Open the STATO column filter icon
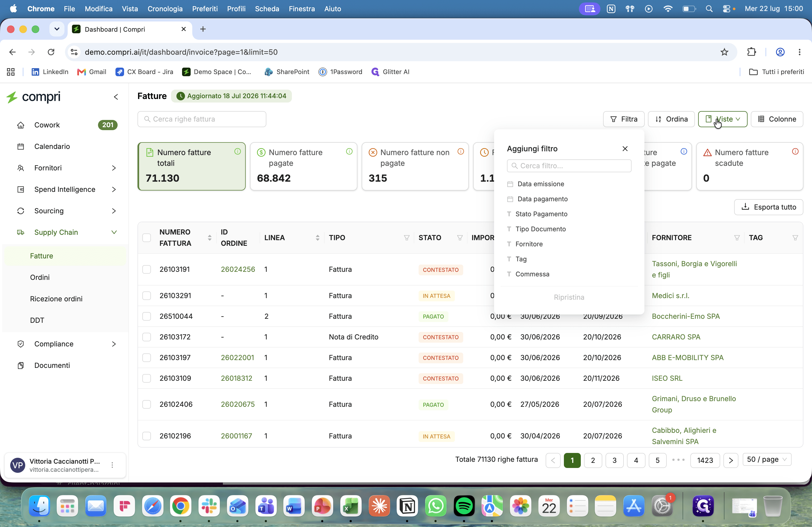812x527 pixels. tap(459, 237)
